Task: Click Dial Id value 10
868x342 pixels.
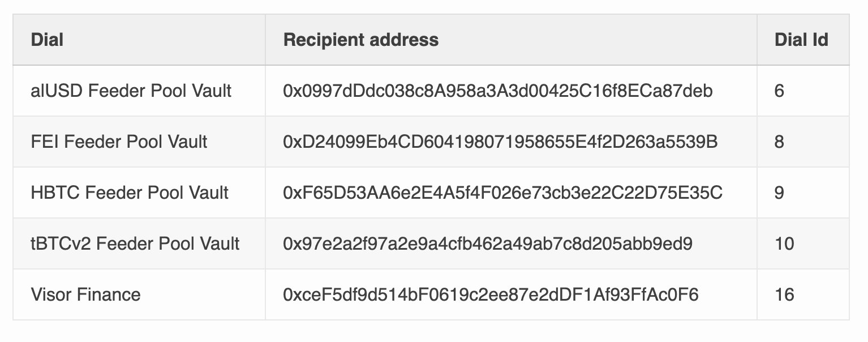Action: 784,243
